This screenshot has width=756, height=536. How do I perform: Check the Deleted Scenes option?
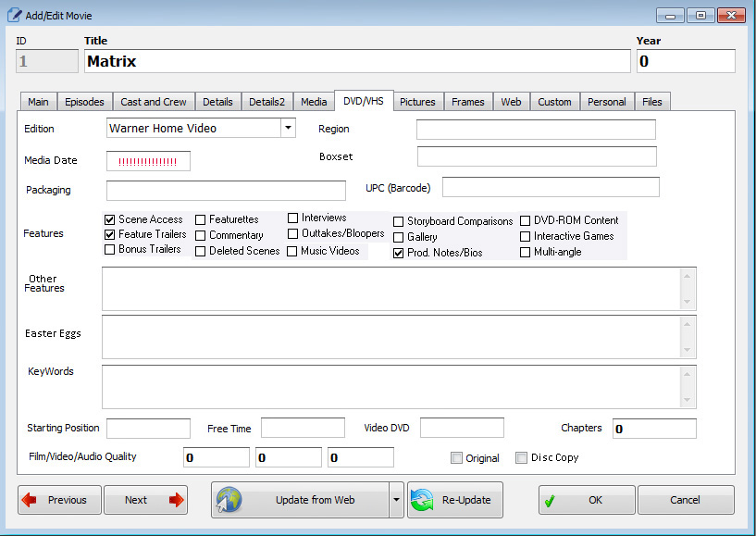click(201, 251)
